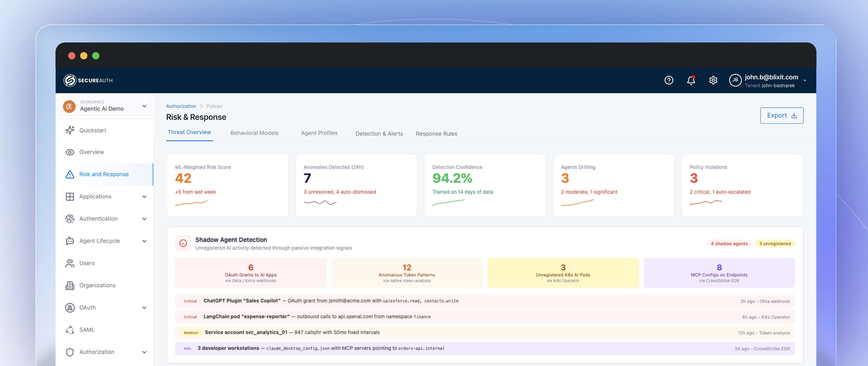Open Organizations via its sidebar icon

(x=69, y=285)
